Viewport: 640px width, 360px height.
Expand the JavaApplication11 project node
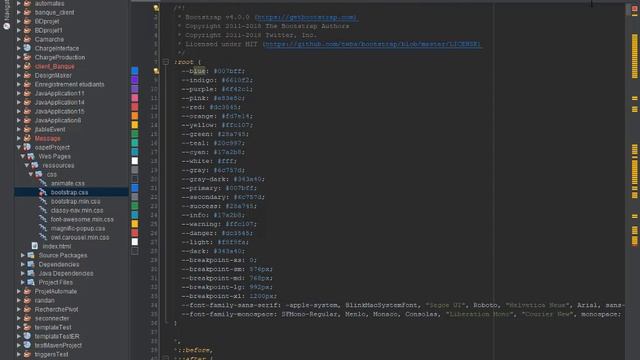point(19,93)
